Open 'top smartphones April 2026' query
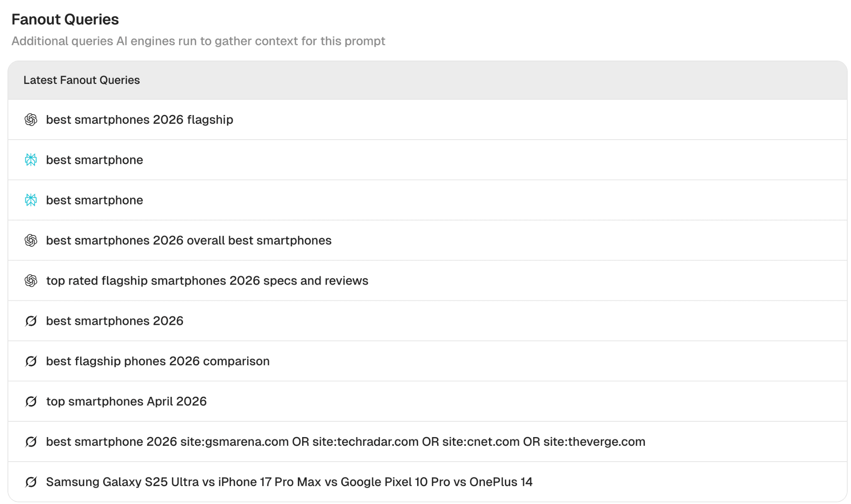Viewport: 851px width, 504px height. [x=126, y=402]
